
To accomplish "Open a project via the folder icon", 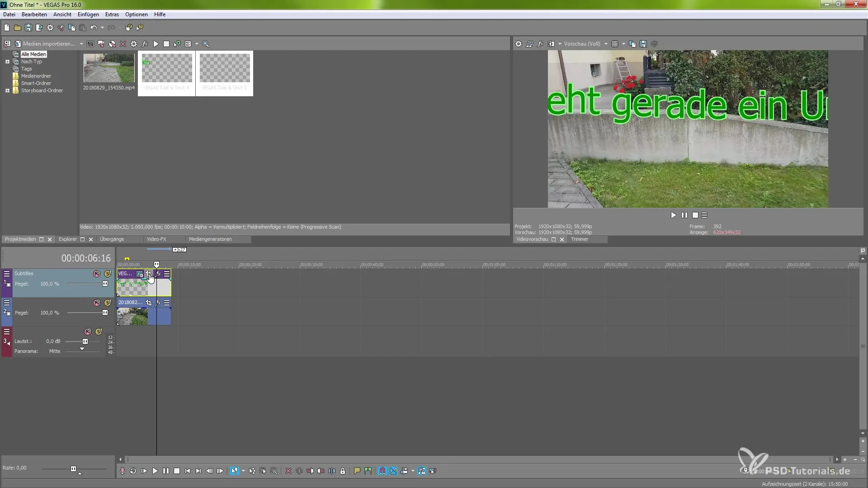I will click(x=18, y=28).
